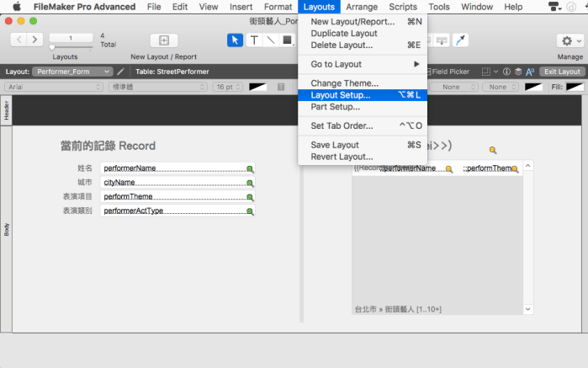Open the 16 pt font size dropdown
This screenshot has height=368, width=588.
coord(228,87)
